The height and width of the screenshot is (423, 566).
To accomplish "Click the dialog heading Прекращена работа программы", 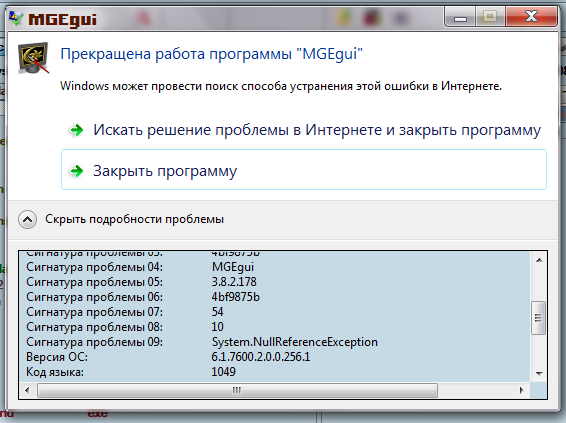I will click(x=212, y=54).
